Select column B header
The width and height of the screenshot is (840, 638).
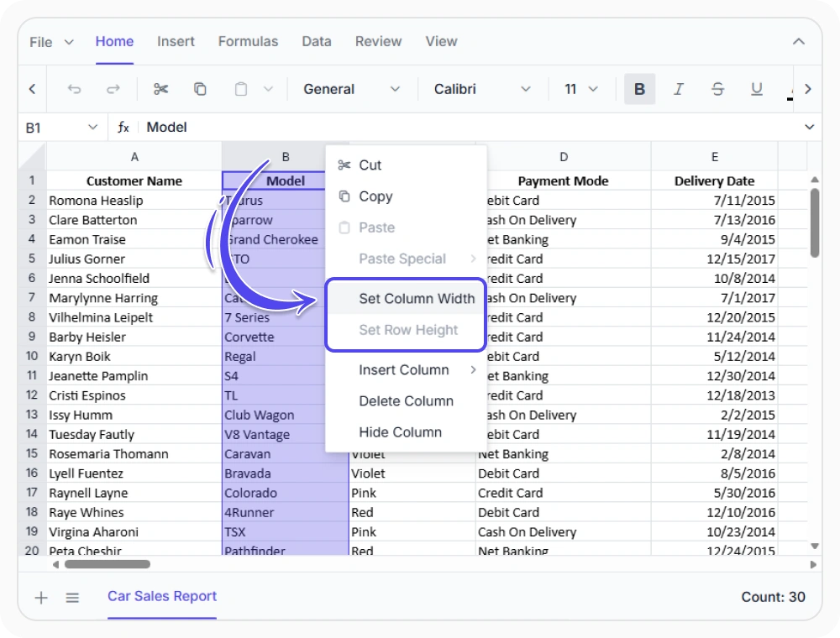(x=286, y=157)
